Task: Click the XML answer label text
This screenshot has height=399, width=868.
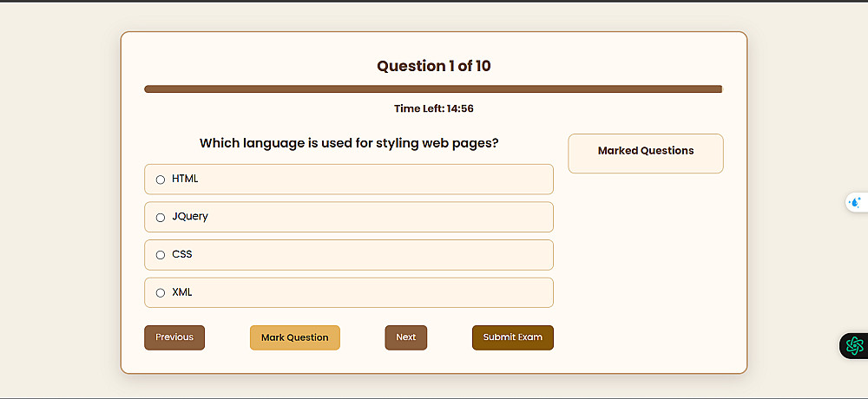Action: [182, 292]
